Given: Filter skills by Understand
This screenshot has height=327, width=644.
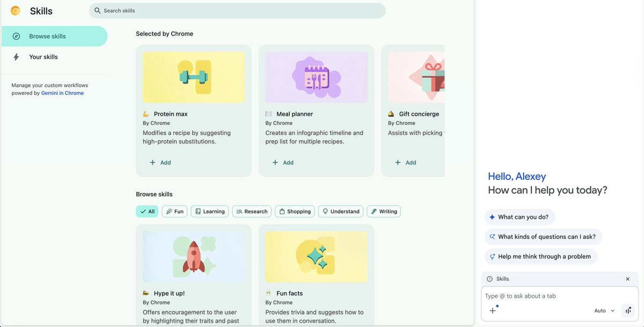Looking at the screenshot, I should (x=341, y=212).
